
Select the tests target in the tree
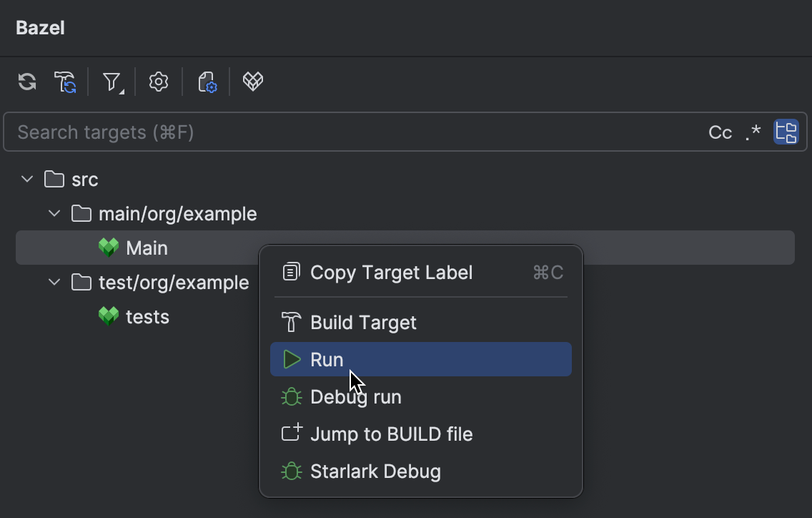point(149,316)
